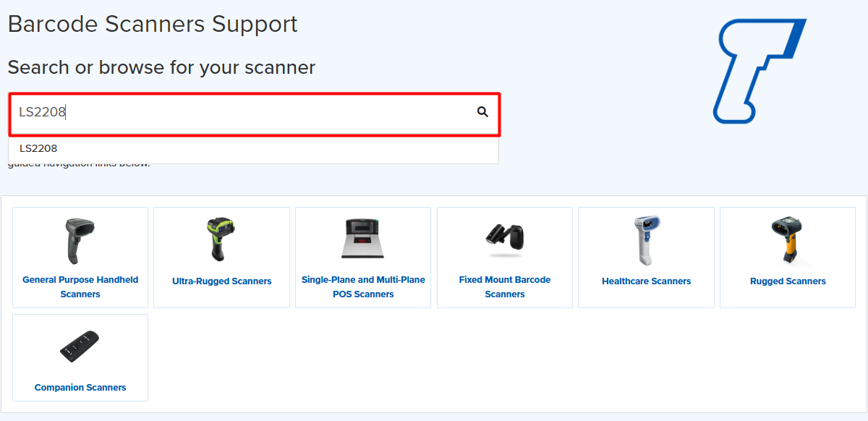This screenshot has height=421, width=868.
Task: Go to the Companion Scanners link
Action: (80, 388)
